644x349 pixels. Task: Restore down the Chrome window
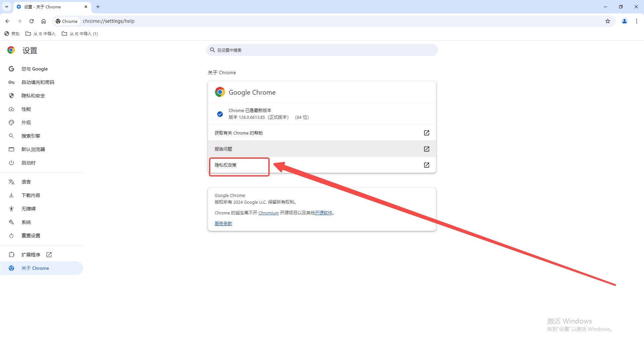pos(621,7)
